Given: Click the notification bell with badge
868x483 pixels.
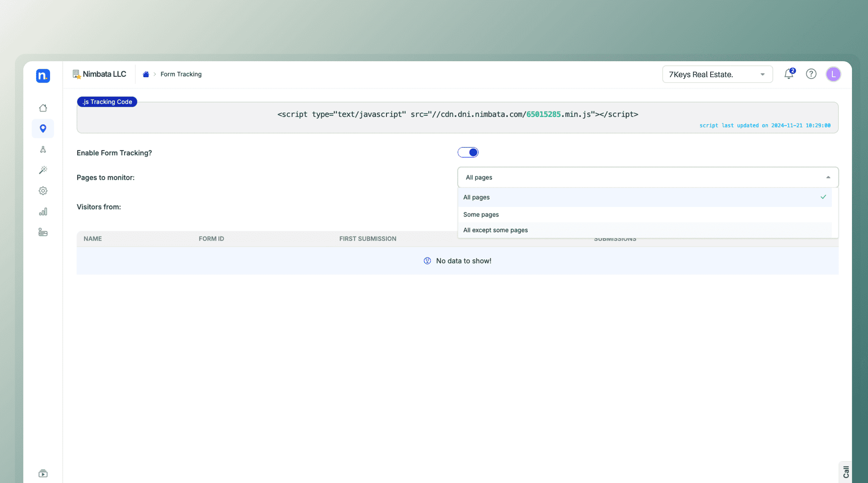Looking at the screenshot, I should (x=789, y=74).
